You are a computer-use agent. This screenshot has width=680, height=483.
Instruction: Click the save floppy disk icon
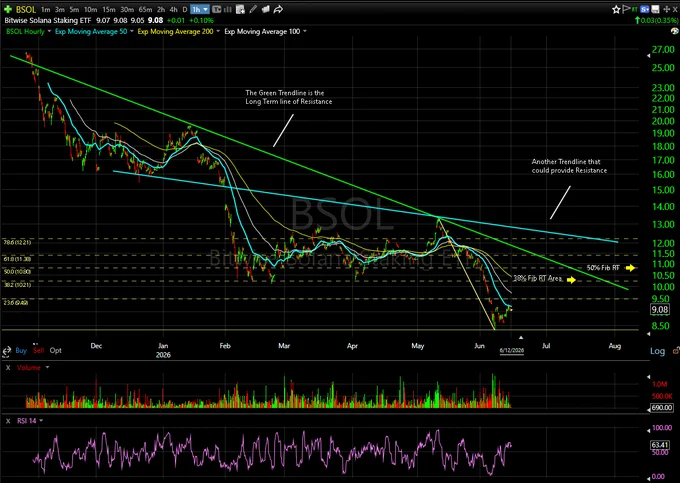656,9
